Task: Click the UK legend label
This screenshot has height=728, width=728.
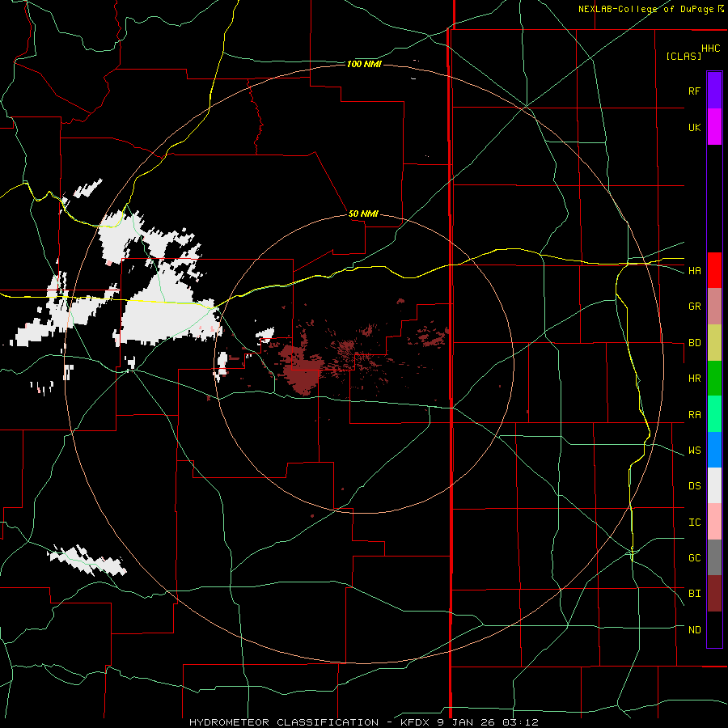Action: click(x=694, y=127)
